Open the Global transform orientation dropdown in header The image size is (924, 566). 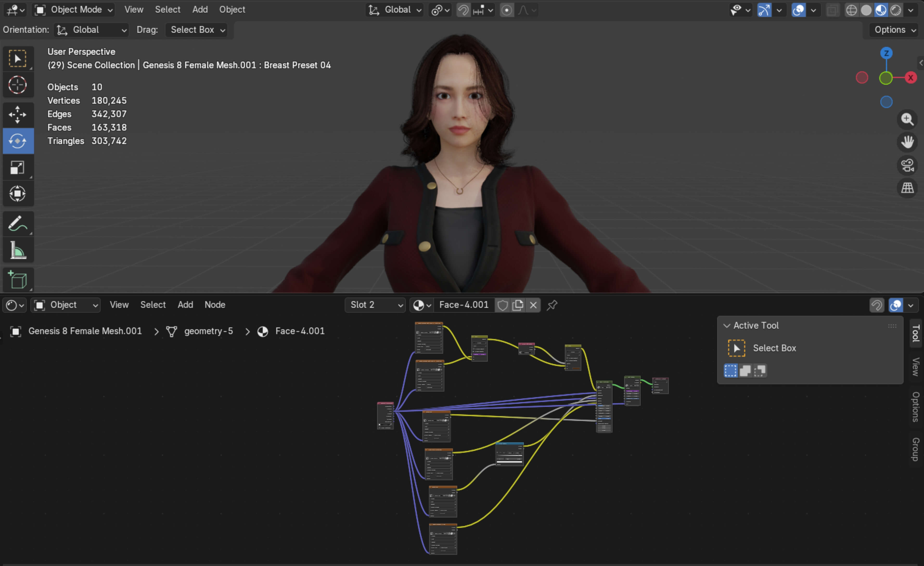[x=394, y=10]
